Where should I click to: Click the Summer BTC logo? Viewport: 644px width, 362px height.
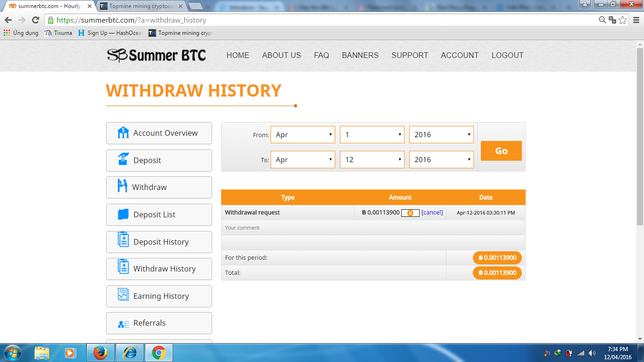point(157,55)
